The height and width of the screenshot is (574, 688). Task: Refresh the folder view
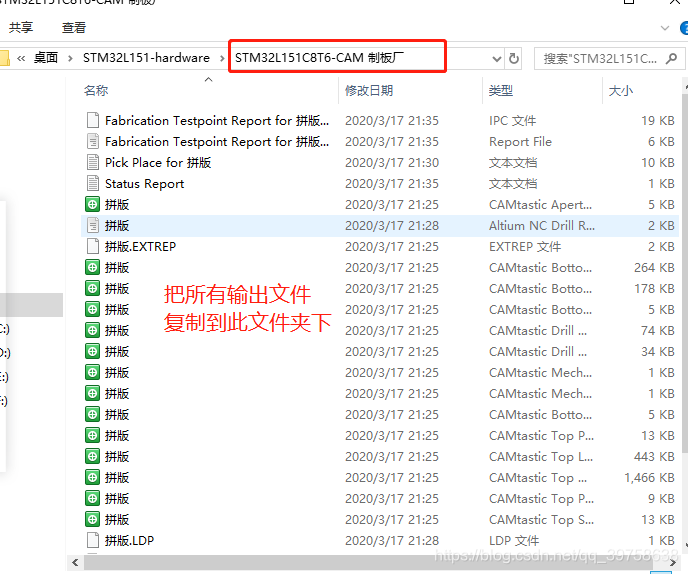[x=514, y=58]
